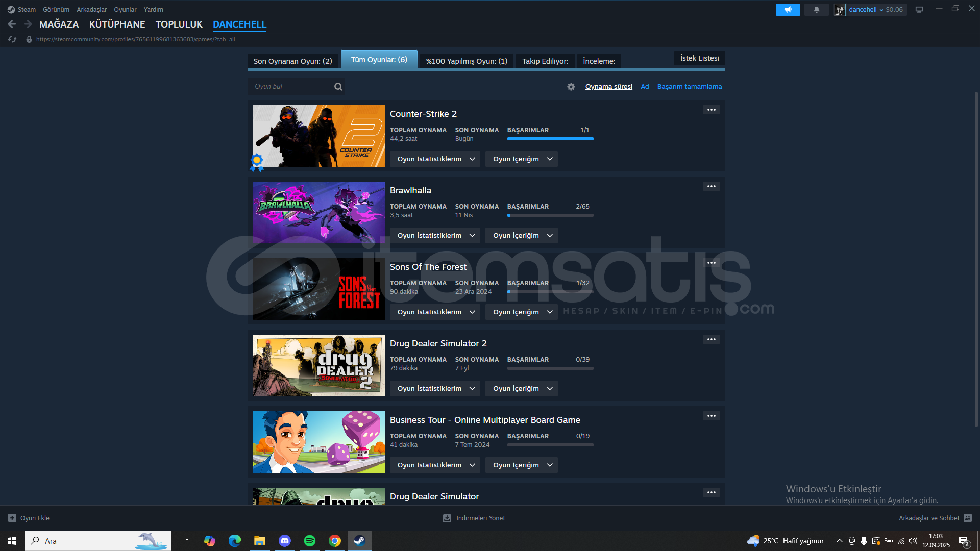Open the Oyunlar menu
Viewport: 980px width, 551px height.
tap(125, 10)
